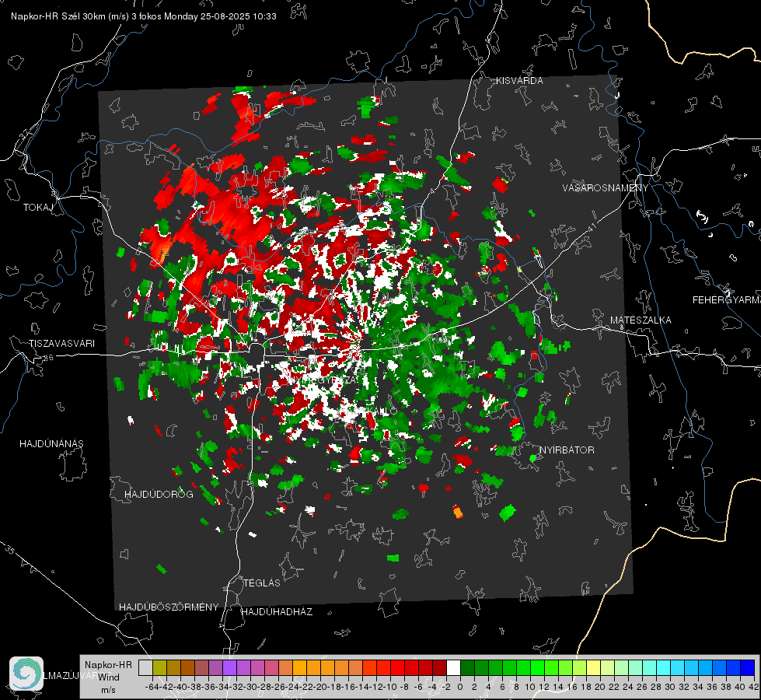761x700 pixels.
Task: Click the road number 35 marker
Action: [x=9, y=549]
